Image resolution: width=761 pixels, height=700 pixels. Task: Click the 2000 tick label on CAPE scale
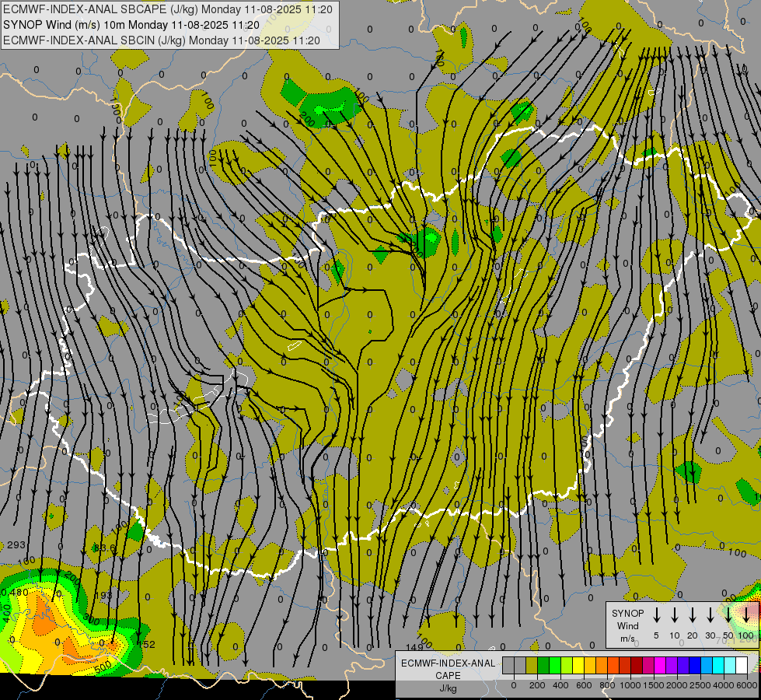pos(677,685)
